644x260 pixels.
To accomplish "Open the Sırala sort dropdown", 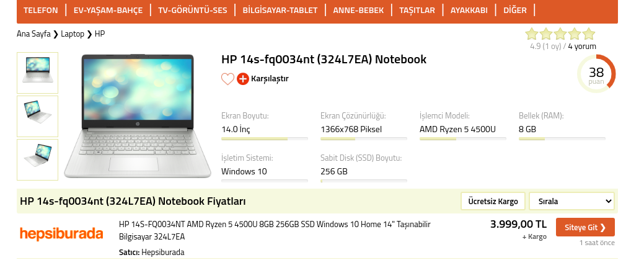I will coord(571,202).
